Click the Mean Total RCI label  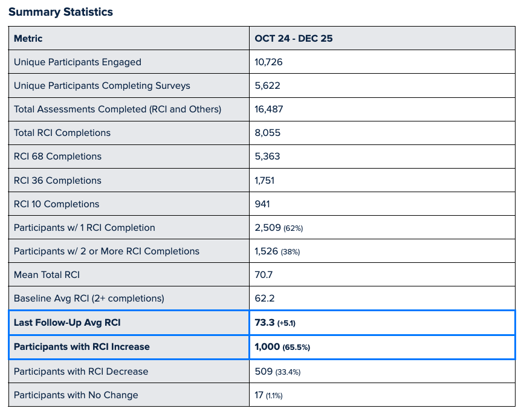tap(47, 275)
